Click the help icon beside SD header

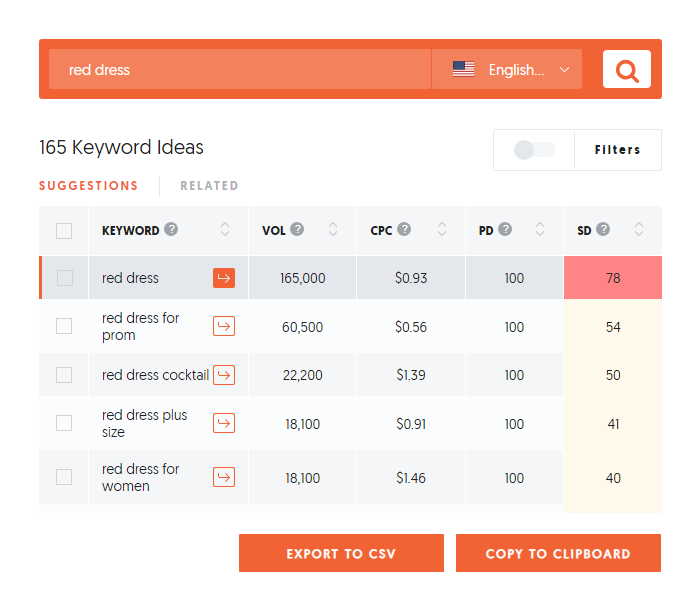[603, 229]
